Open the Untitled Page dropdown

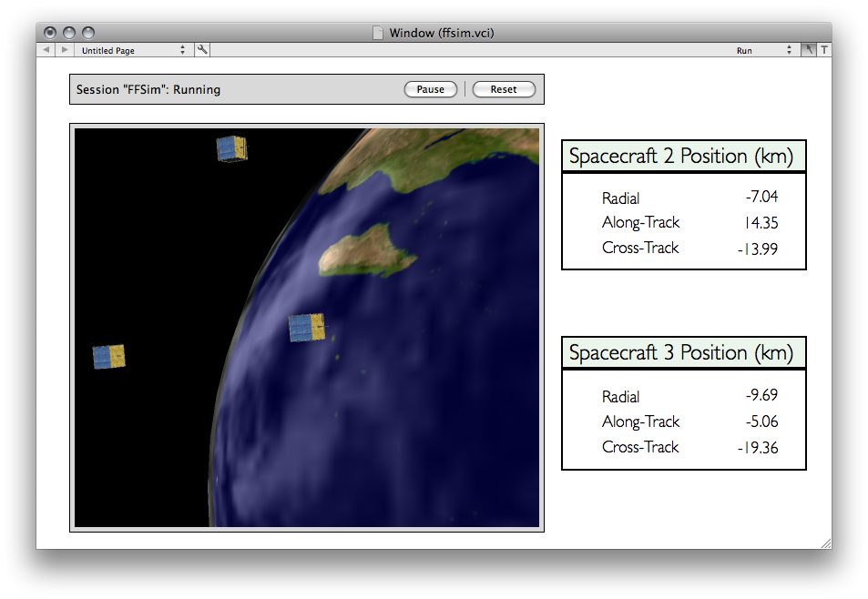point(133,50)
